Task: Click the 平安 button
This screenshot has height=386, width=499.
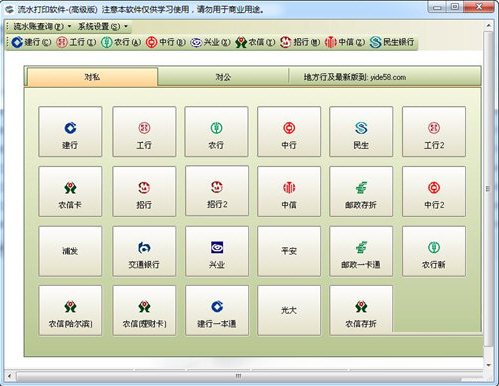Action: tap(289, 251)
